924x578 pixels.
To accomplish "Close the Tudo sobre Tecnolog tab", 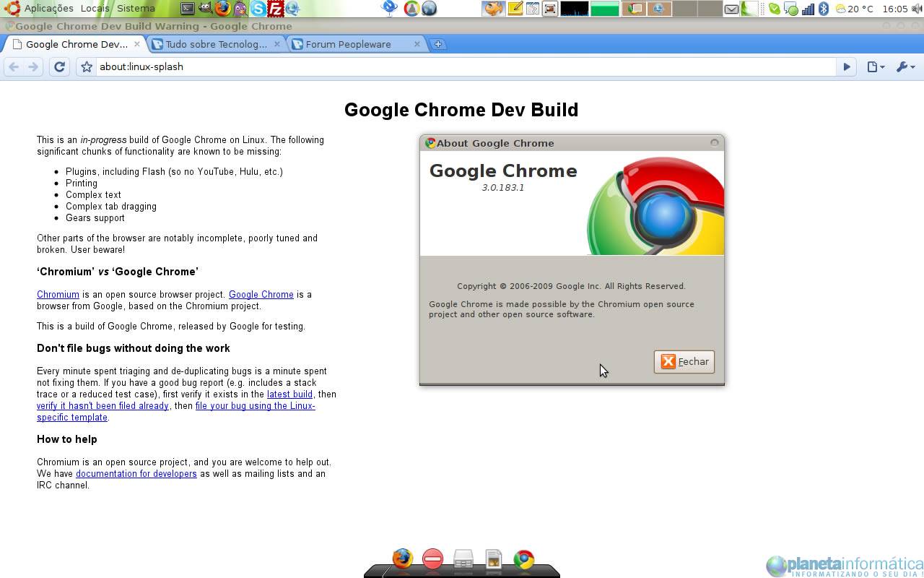I will click(276, 44).
